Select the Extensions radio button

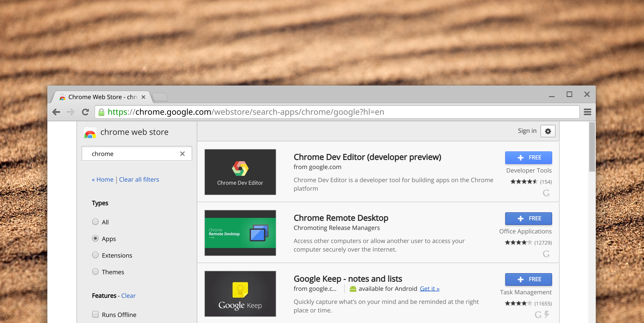click(95, 255)
